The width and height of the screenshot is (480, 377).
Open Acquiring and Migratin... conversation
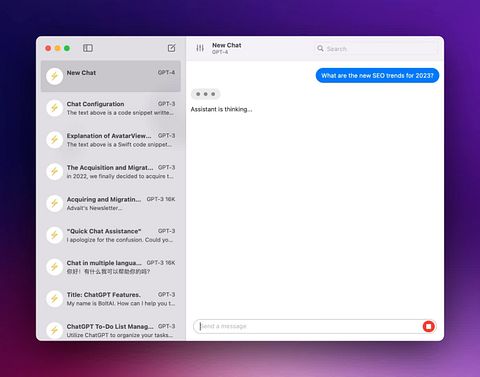[x=111, y=203]
